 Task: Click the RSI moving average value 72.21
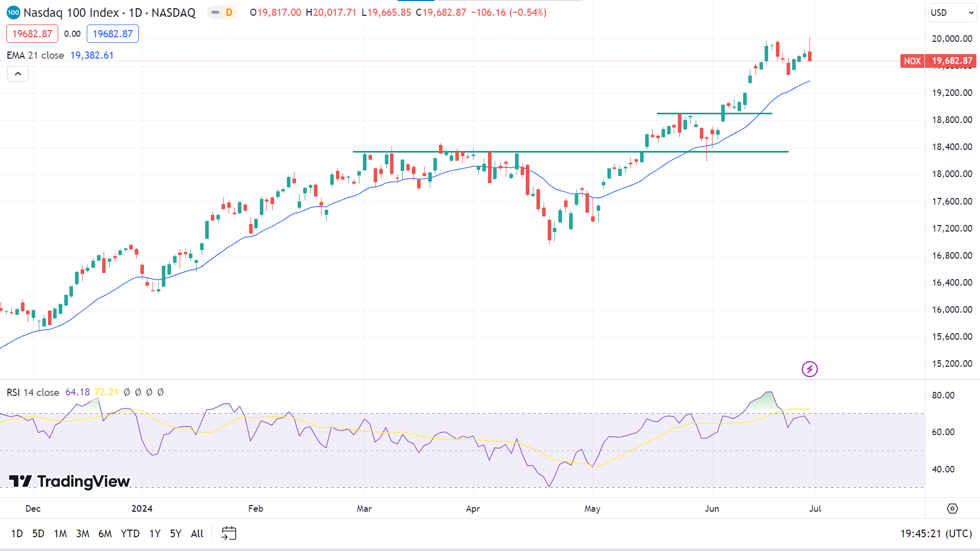106,392
